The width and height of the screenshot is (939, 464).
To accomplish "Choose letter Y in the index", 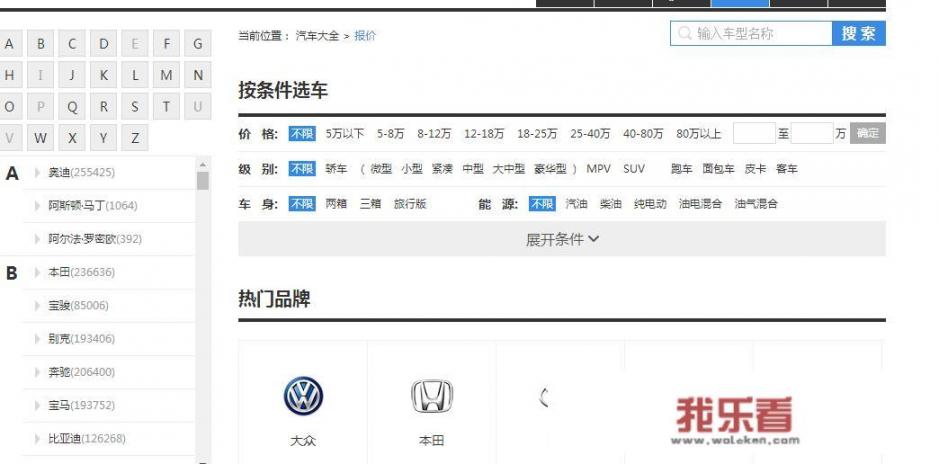I will [104, 138].
